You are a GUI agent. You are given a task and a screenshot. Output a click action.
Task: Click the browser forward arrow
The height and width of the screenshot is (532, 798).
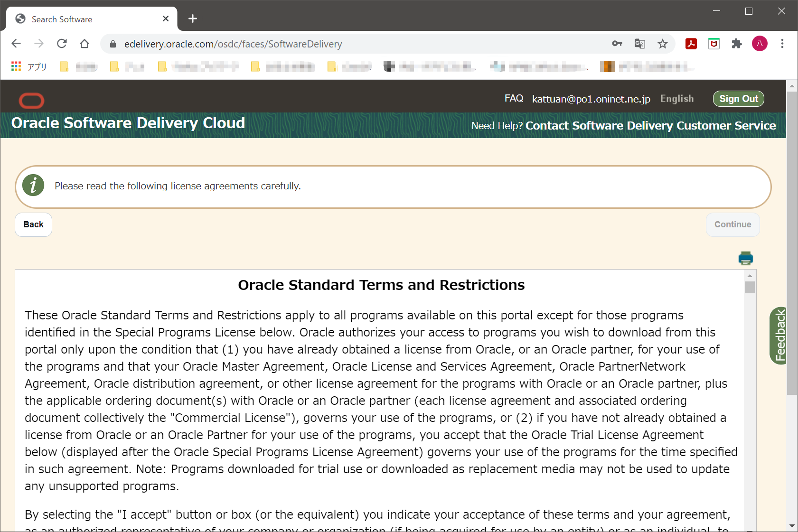(39, 44)
